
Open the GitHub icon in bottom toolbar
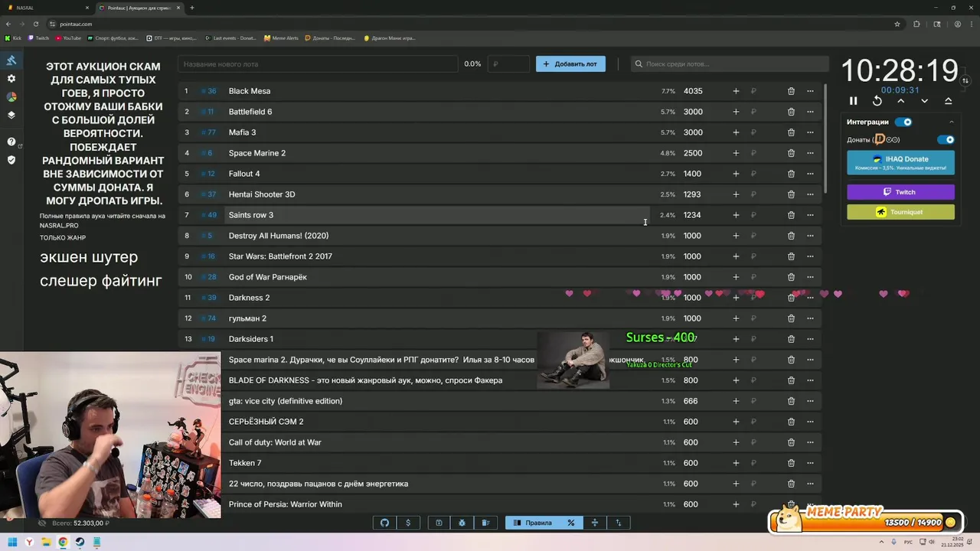click(385, 523)
